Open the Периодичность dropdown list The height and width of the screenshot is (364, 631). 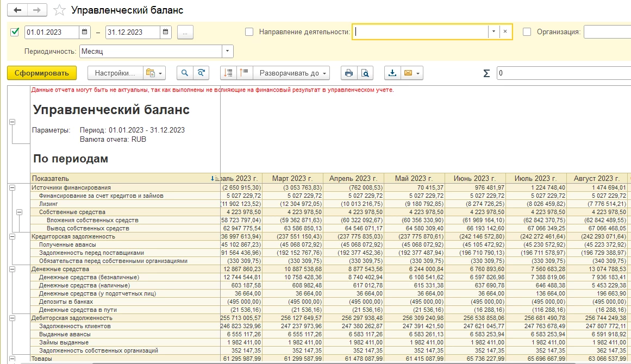[x=227, y=52]
